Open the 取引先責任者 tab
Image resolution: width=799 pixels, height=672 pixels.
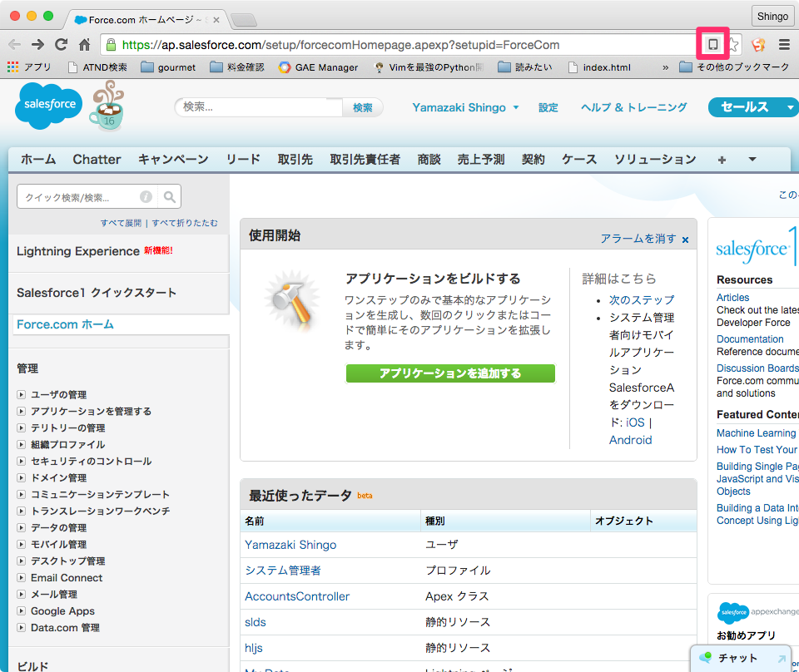coord(365,160)
